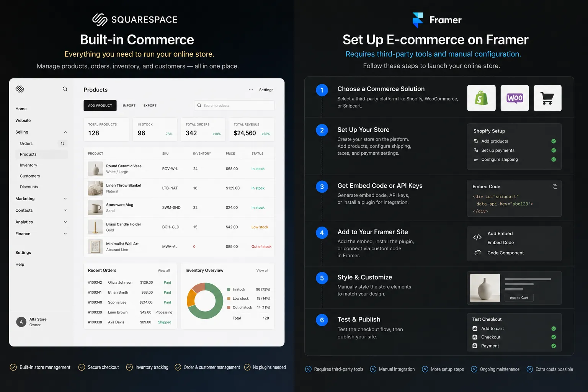Screen dimensions: 588x392
Task: Click the No plugins needed check icon
Action: [x=247, y=367]
